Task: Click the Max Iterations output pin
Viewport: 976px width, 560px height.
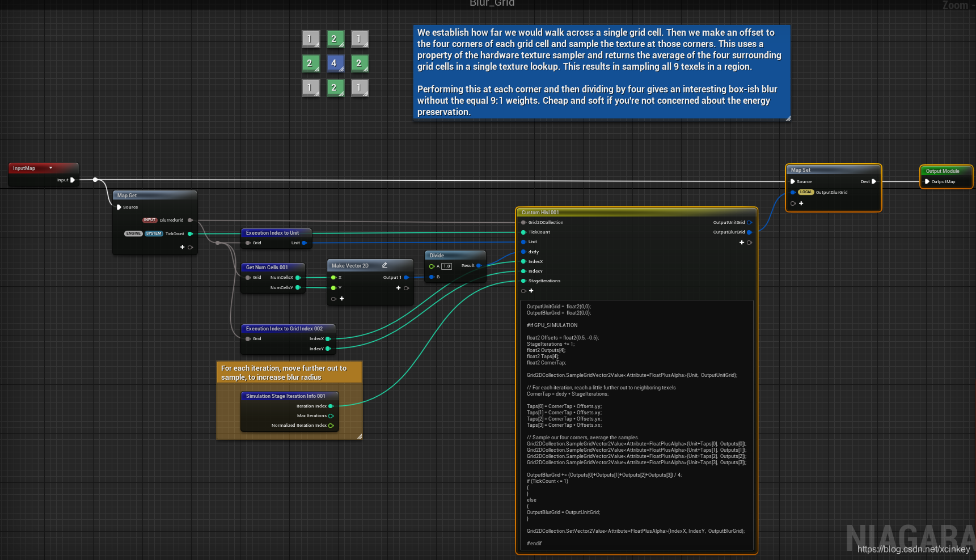Action: click(x=331, y=415)
